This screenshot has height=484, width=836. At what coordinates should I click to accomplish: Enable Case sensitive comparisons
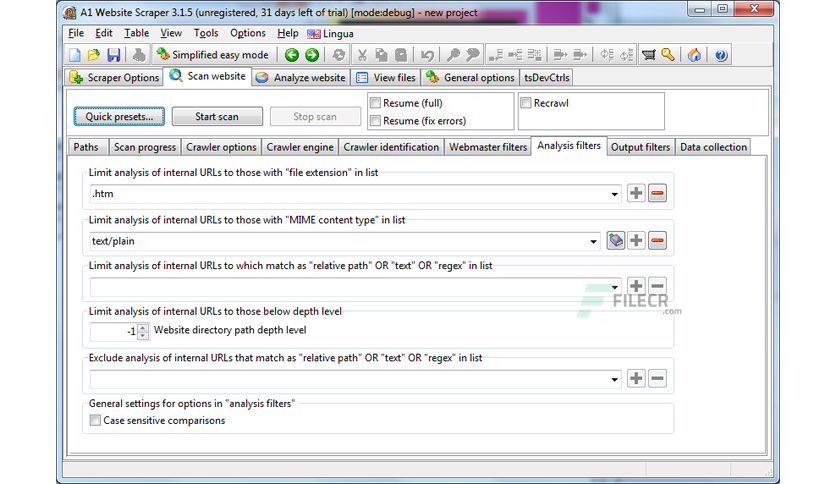pyautogui.click(x=95, y=420)
